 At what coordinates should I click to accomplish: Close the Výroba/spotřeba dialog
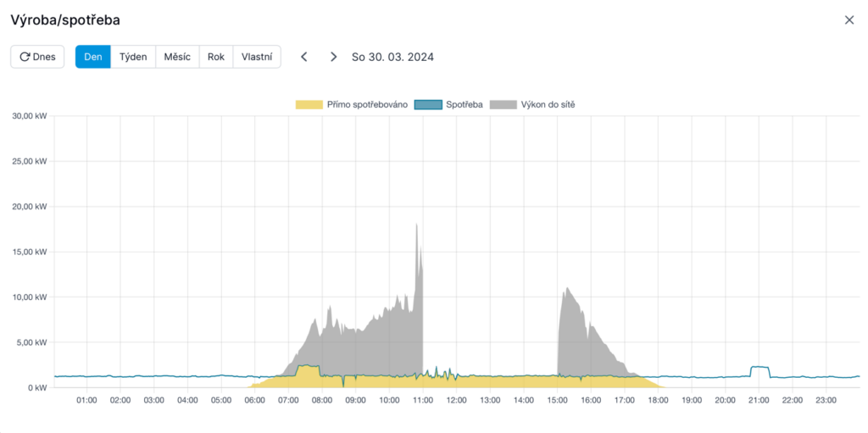(849, 20)
